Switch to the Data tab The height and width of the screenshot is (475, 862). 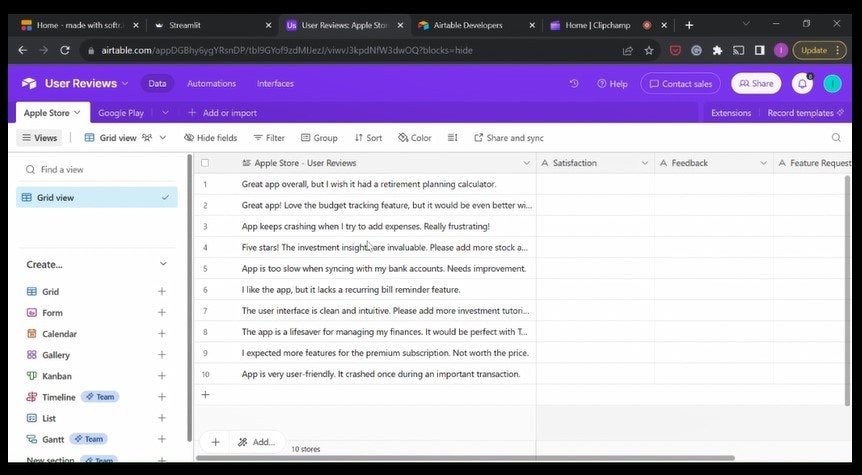[157, 84]
